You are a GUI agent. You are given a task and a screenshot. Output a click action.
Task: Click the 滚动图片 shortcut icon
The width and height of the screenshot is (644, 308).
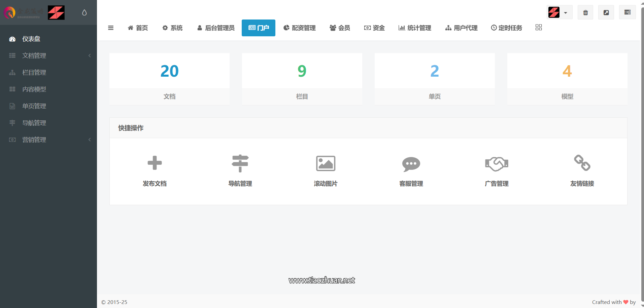click(x=325, y=163)
